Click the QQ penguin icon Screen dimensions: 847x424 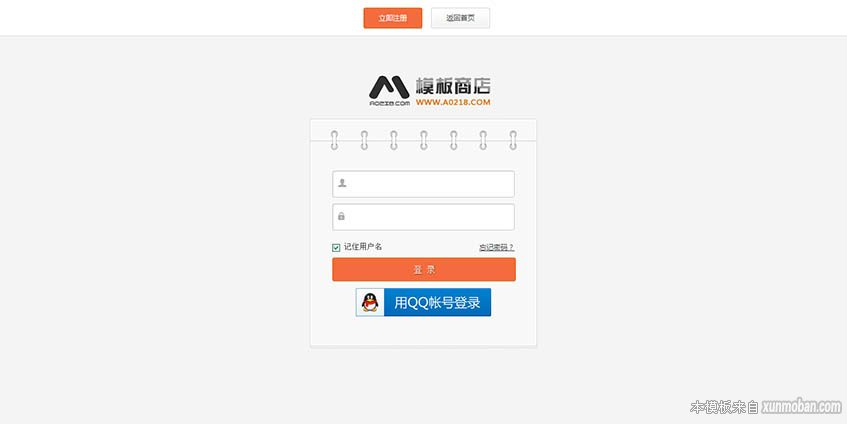(370, 302)
